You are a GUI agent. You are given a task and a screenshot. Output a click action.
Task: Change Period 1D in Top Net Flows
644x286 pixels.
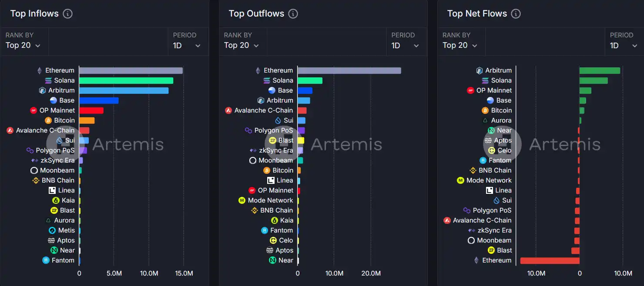[624, 45]
